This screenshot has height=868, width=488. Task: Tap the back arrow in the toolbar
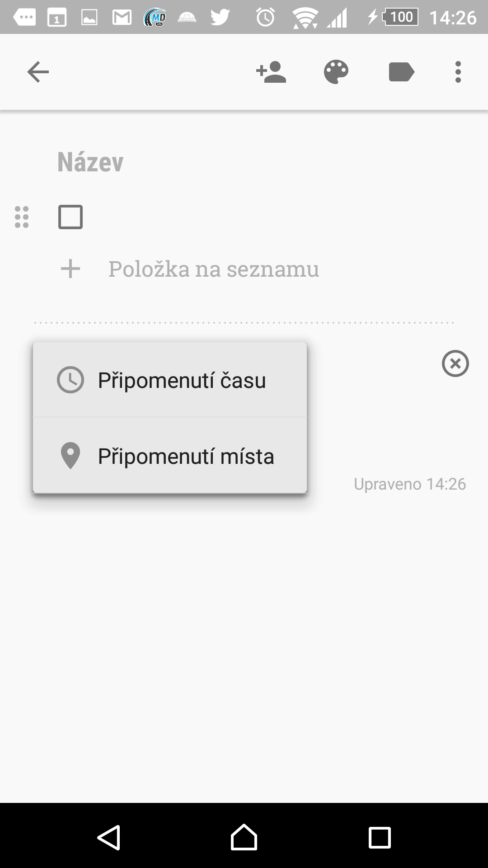click(38, 72)
